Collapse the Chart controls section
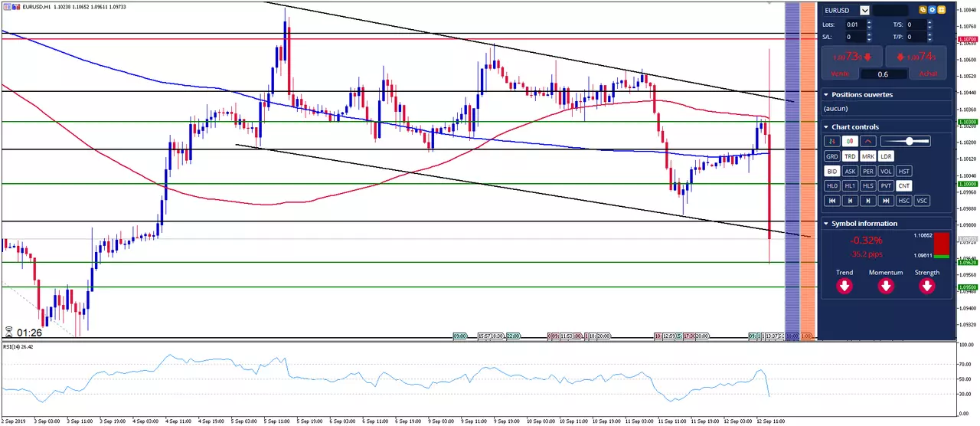 point(826,127)
